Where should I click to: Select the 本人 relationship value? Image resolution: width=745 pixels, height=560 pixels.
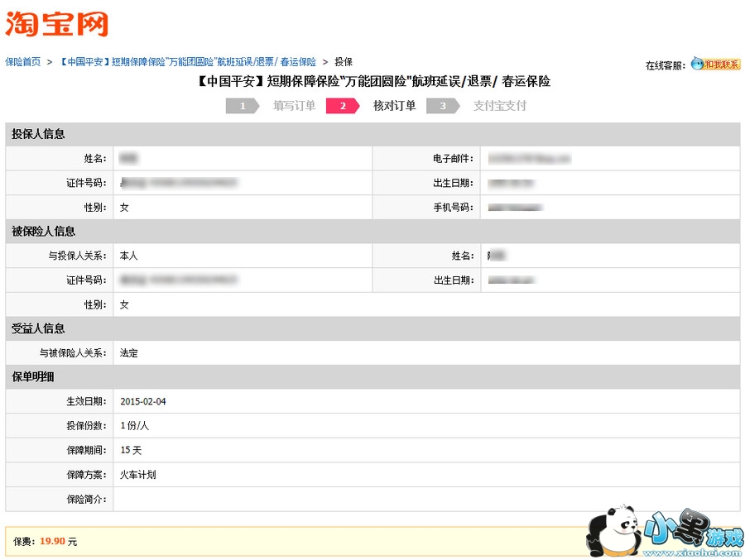pyautogui.click(x=129, y=256)
